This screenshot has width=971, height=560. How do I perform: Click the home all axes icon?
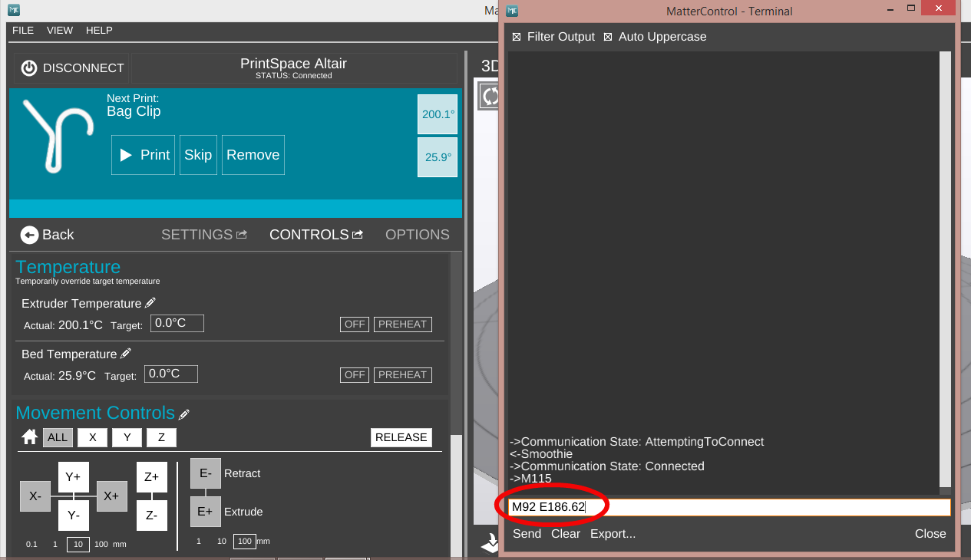pyautogui.click(x=30, y=437)
